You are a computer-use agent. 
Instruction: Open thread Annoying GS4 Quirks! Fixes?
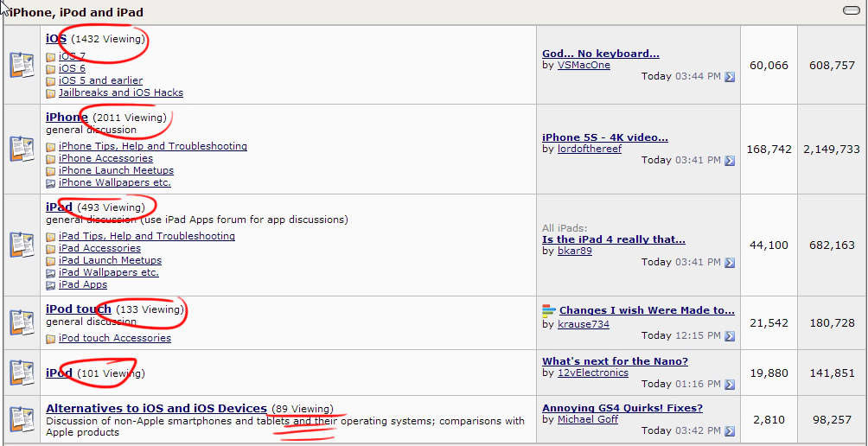(622, 408)
